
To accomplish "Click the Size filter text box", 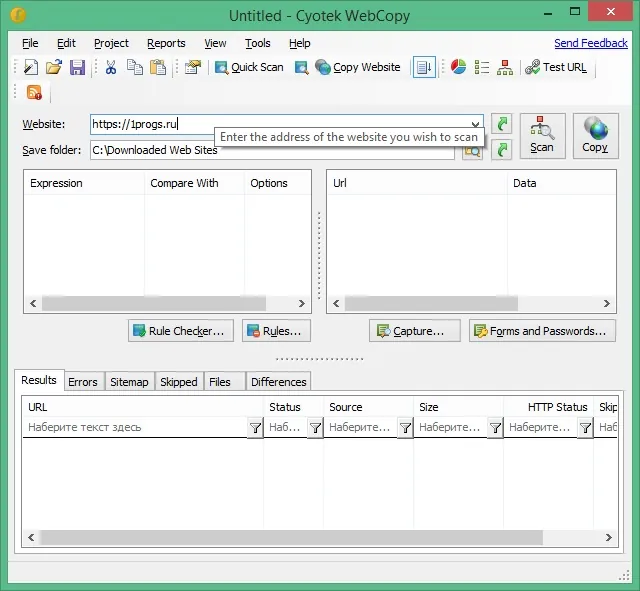I will coord(451,427).
